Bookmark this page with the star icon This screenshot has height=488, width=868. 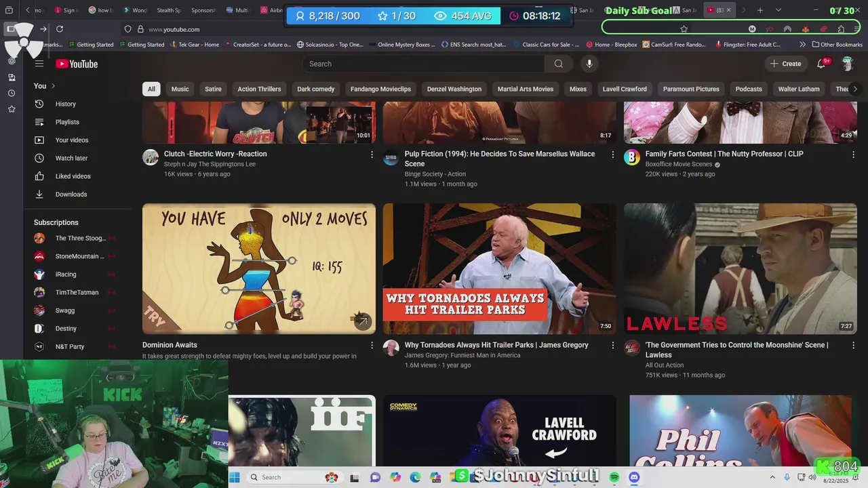point(684,29)
